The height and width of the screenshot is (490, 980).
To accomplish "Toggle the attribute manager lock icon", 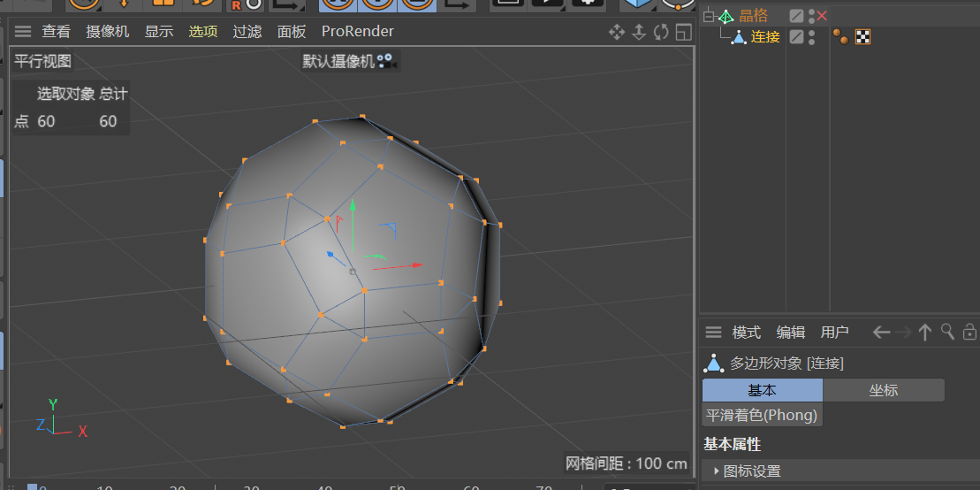I will click(x=969, y=332).
